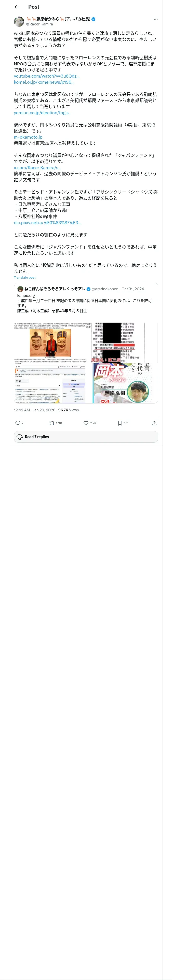
Task: Click the author's verified badge icon
Action: 94,19
